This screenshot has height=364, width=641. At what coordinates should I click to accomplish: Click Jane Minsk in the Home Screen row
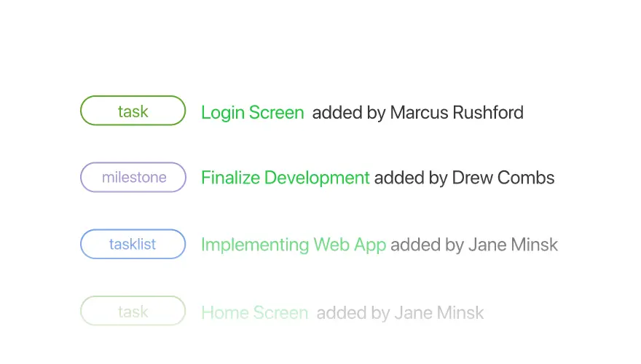tap(439, 313)
